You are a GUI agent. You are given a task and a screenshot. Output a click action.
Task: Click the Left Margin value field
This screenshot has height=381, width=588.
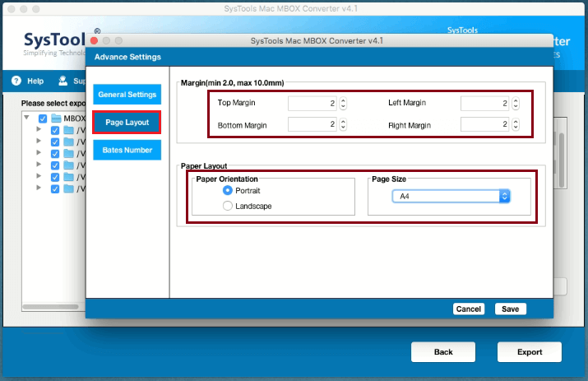pos(484,103)
